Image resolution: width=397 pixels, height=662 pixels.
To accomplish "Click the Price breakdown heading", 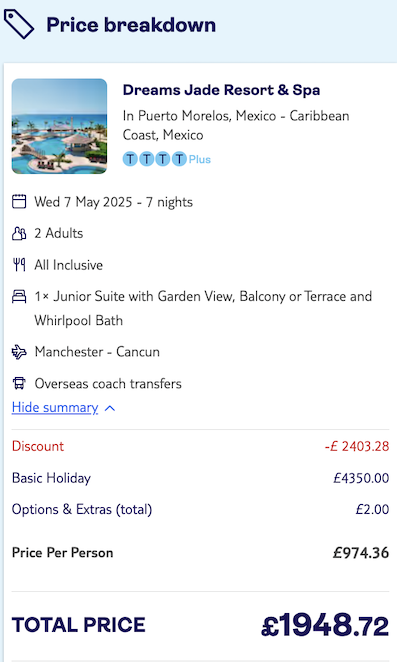I will tap(131, 25).
